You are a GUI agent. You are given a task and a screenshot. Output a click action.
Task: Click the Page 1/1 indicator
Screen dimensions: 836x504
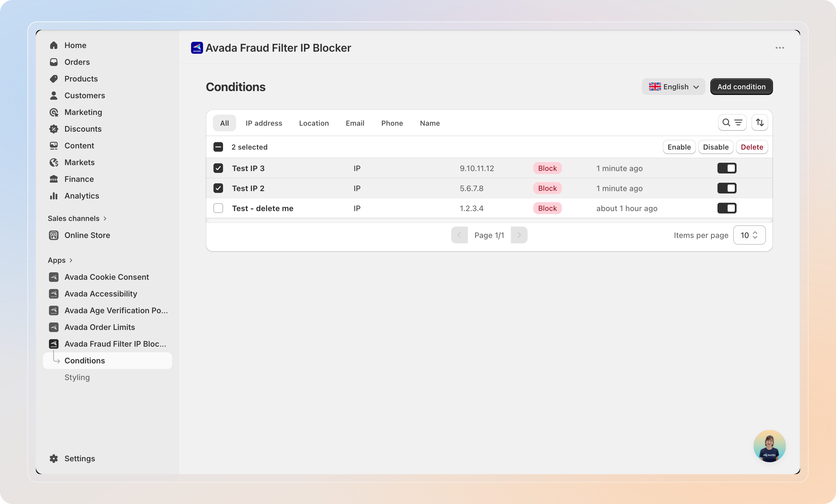(x=489, y=235)
